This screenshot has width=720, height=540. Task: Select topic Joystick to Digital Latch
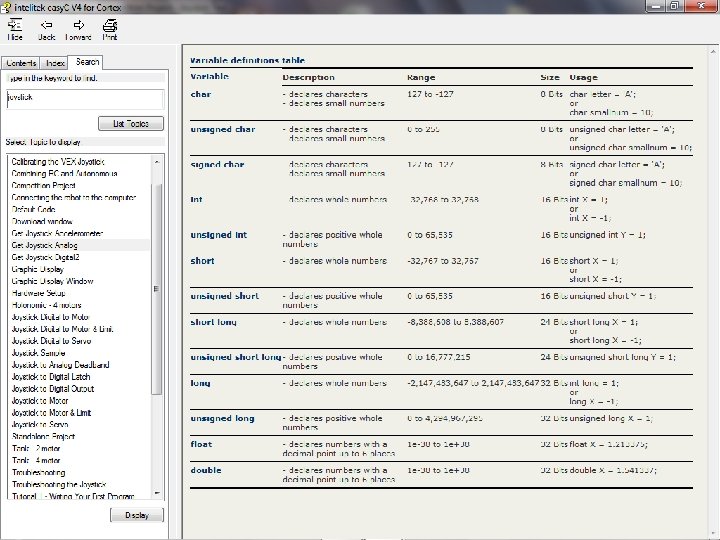51,377
